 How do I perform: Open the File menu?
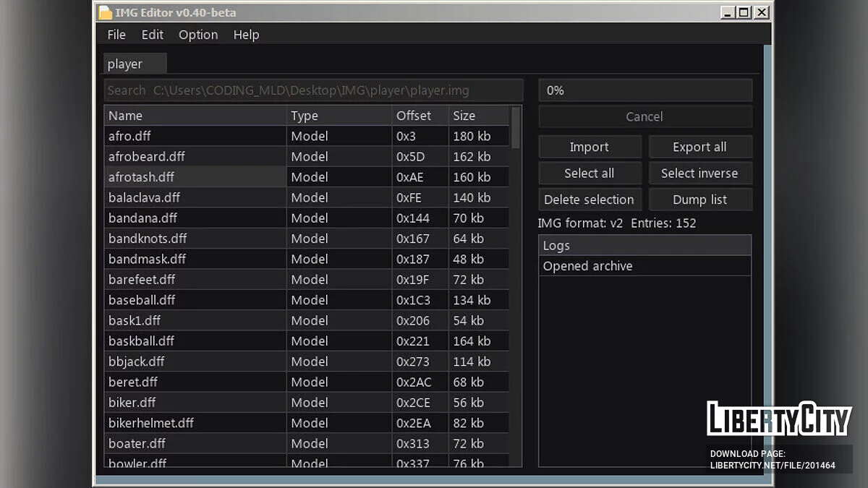pos(116,35)
